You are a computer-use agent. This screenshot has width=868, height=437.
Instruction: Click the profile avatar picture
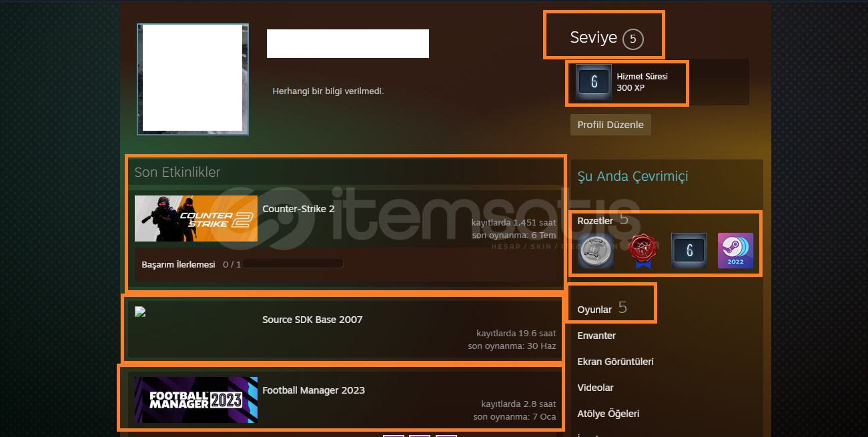click(193, 79)
